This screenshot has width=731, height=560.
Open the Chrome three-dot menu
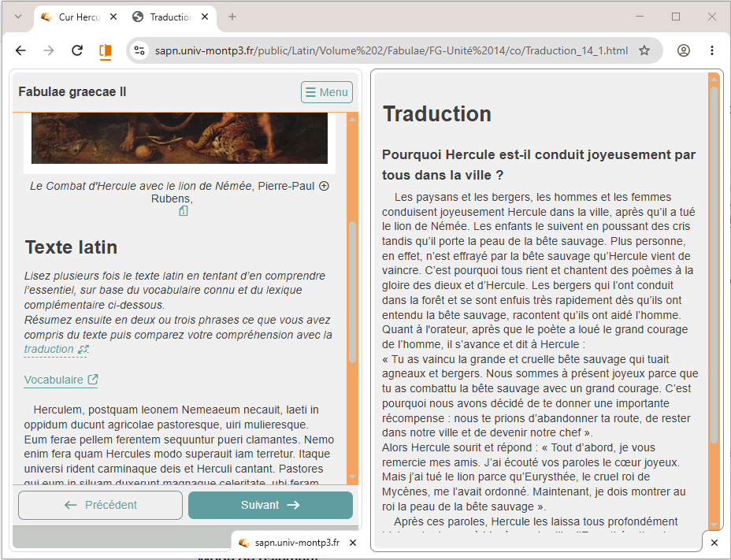(712, 50)
